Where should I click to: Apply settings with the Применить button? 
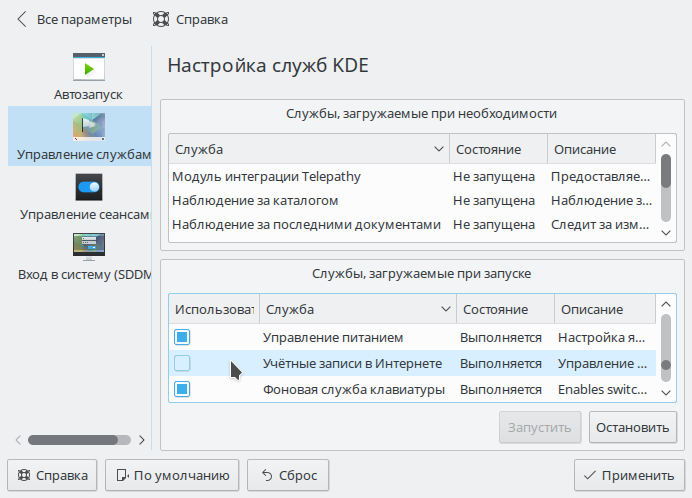[629, 475]
